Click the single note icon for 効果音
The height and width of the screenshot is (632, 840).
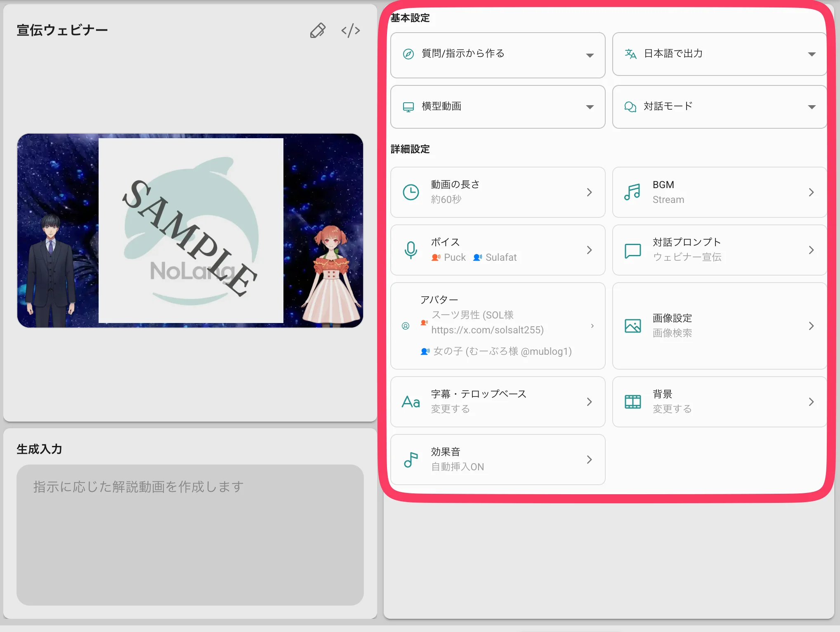pos(411,460)
